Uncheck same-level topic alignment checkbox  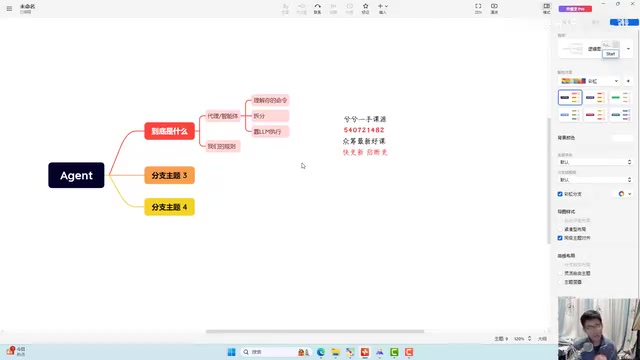[x=560, y=238]
